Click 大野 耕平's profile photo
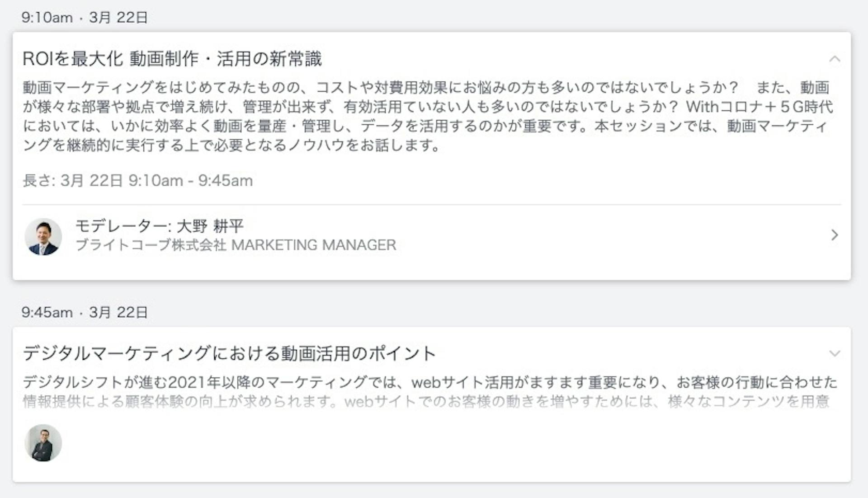 point(43,236)
